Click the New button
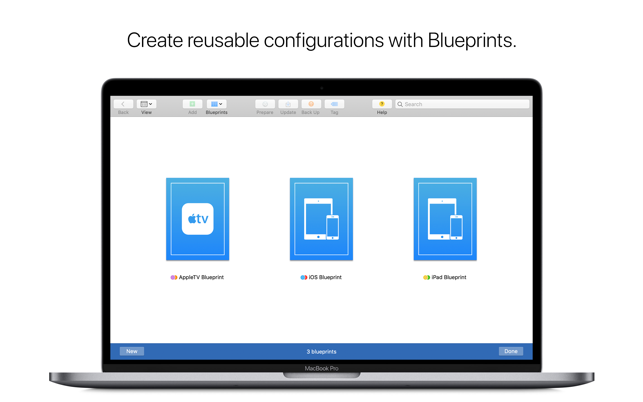 132,351
